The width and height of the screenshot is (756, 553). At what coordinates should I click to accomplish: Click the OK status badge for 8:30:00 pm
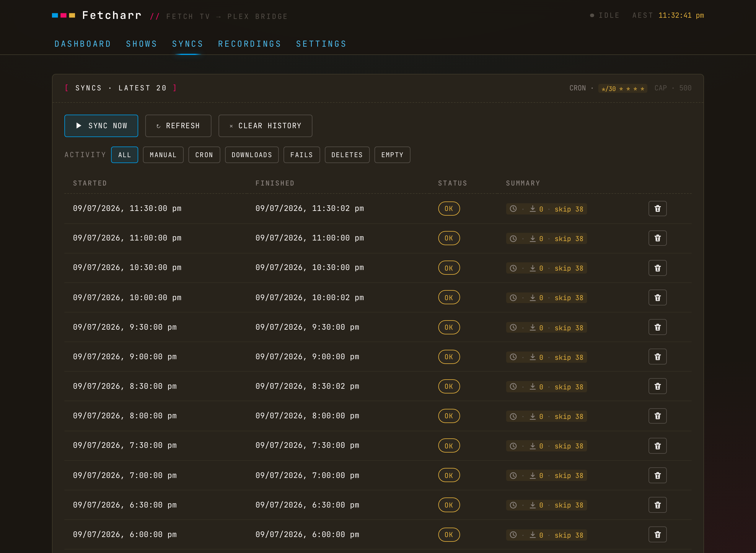[x=449, y=386]
